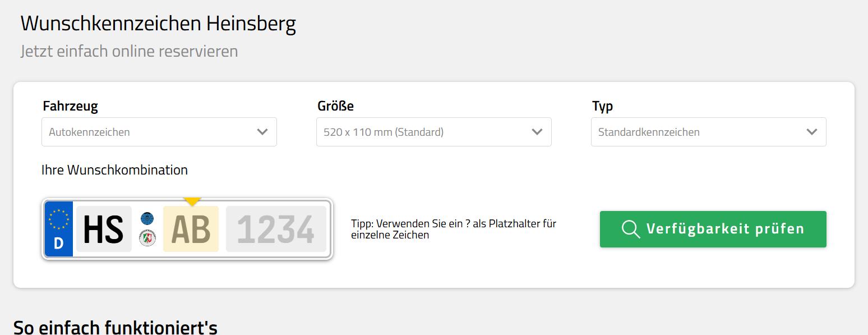This screenshot has height=335, width=868.
Task: Click the NRW coat of arms seal
Action: click(x=147, y=238)
